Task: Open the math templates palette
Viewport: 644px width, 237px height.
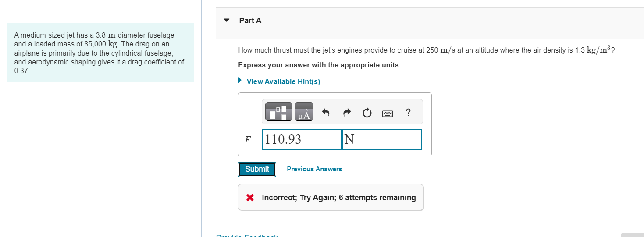Action: pos(278,113)
